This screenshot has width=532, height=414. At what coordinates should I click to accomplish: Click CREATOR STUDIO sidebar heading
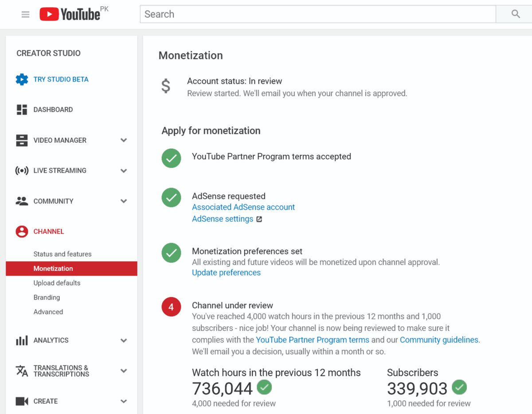coord(48,53)
